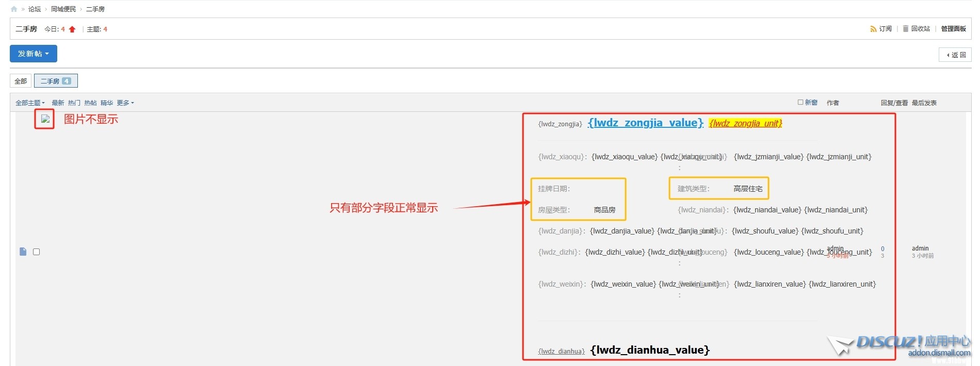Click the broken thumbnail image icon

point(45,119)
